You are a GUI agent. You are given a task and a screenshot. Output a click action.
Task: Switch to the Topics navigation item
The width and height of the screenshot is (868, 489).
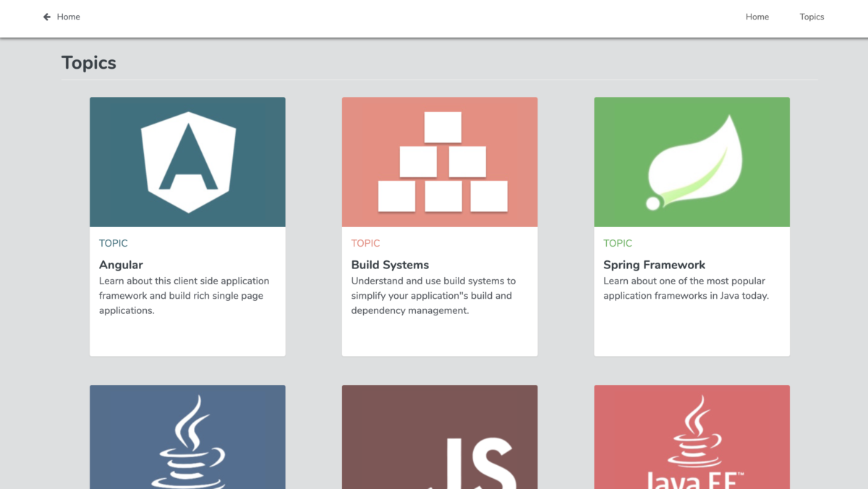(x=812, y=17)
